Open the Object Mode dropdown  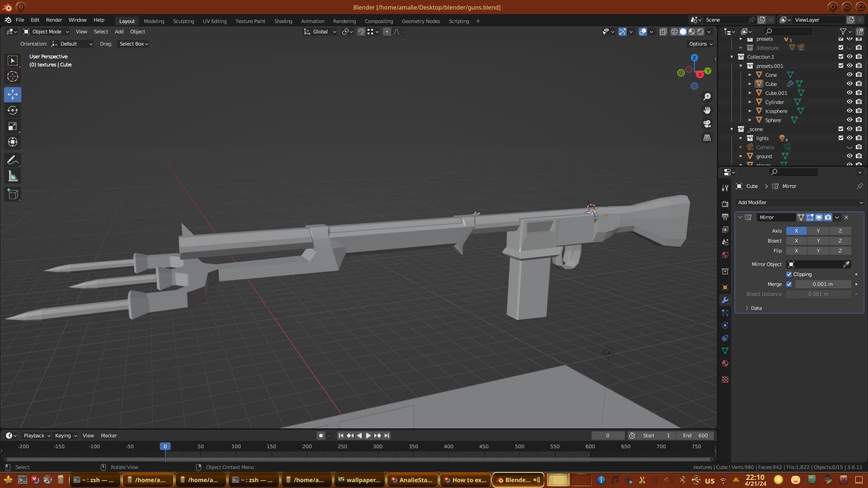pyautogui.click(x=47, y=32)
